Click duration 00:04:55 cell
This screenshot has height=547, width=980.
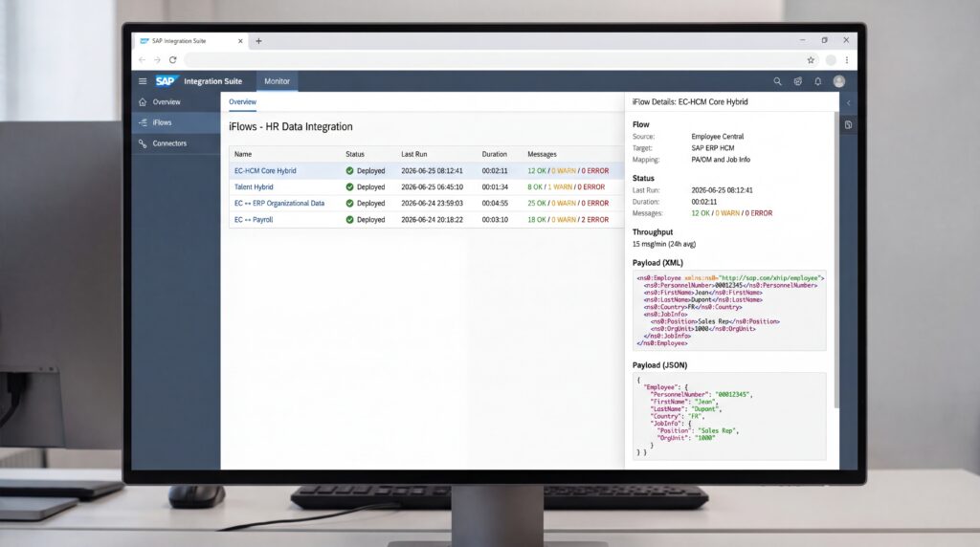[495, 203]
